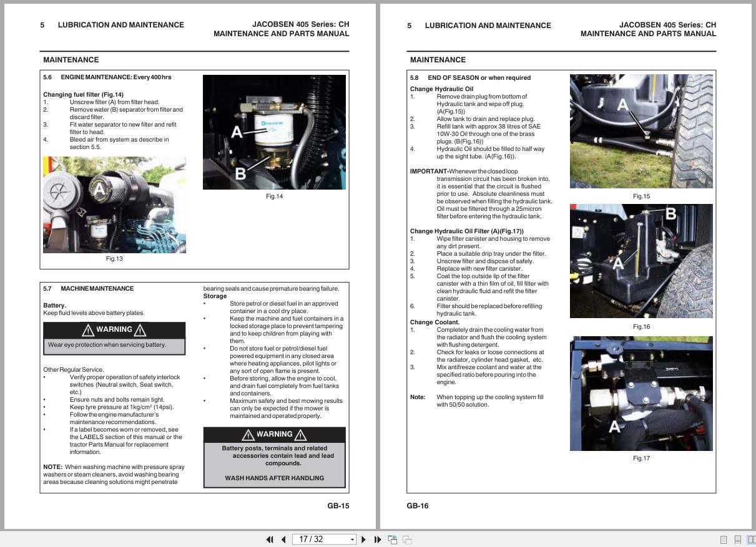This screenshot has height=547, width=756.
Task: Click the 'Fig.13' caption
Action: point(114,259)
